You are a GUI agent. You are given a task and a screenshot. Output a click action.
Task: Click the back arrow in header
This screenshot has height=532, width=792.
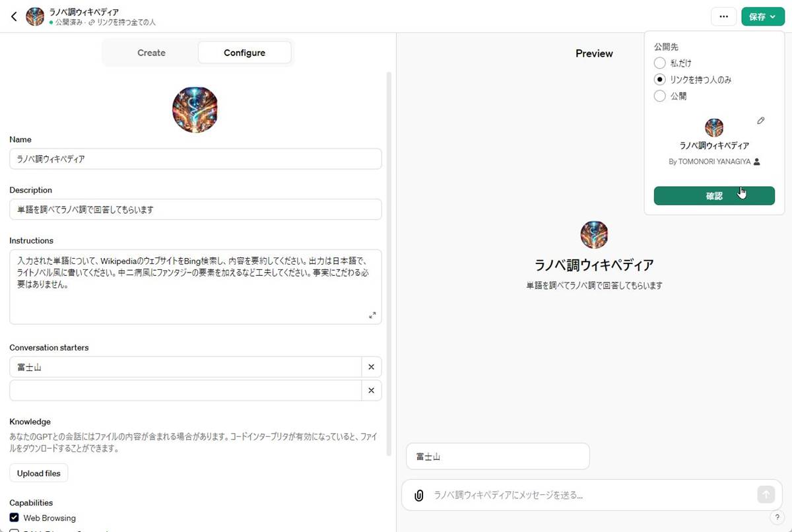(14, 17)
